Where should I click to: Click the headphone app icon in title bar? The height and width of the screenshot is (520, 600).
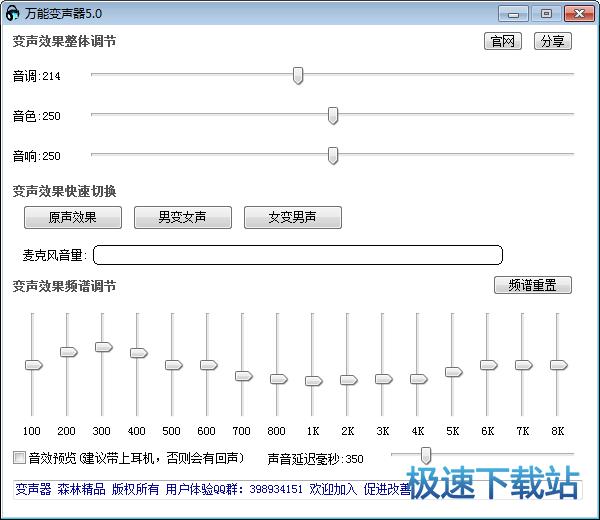pos(12,13)
